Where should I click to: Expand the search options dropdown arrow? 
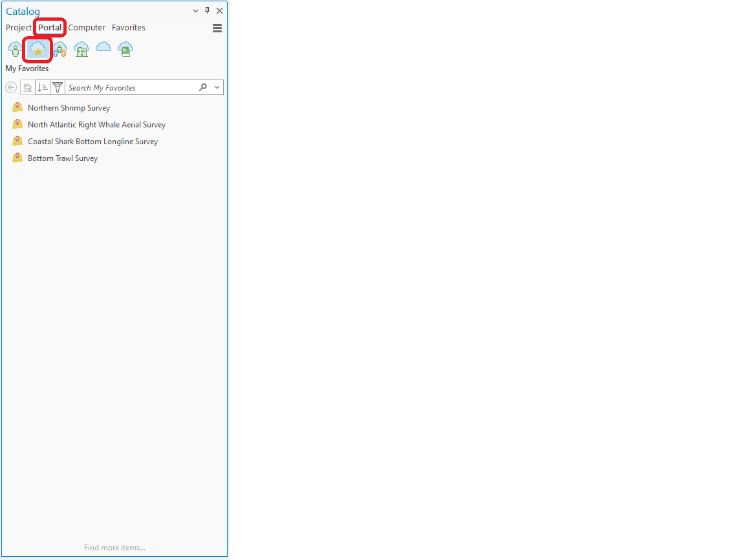[217, 87]
